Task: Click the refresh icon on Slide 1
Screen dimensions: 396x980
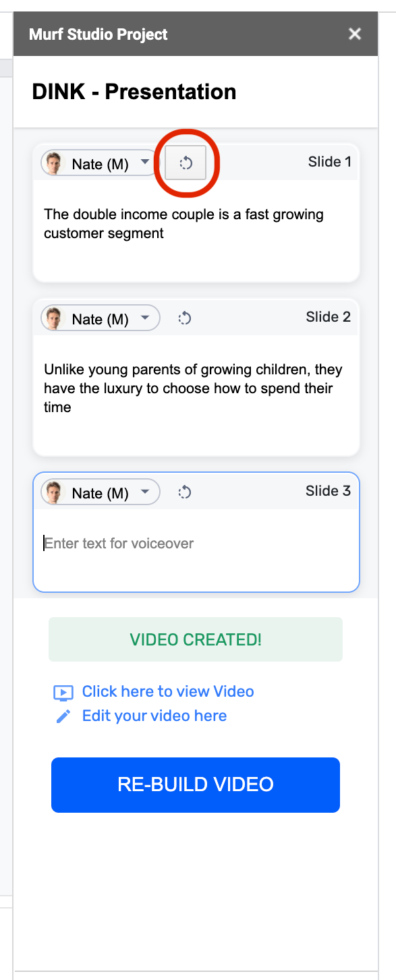Action: [186, 163]
